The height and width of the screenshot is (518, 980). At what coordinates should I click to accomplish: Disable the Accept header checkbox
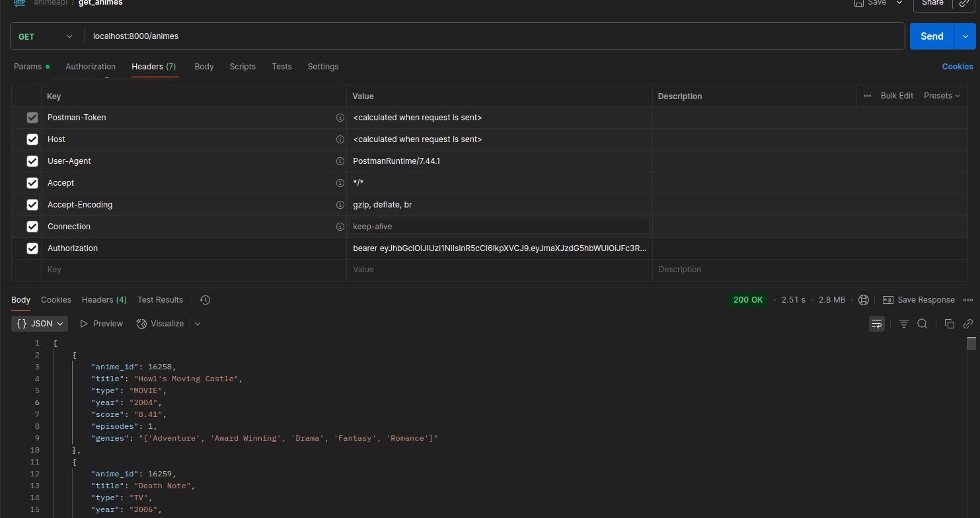tap(32, 183)
